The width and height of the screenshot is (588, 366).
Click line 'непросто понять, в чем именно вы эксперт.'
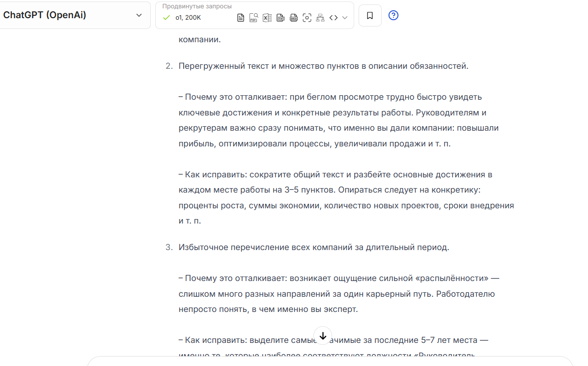pos(268,310)
